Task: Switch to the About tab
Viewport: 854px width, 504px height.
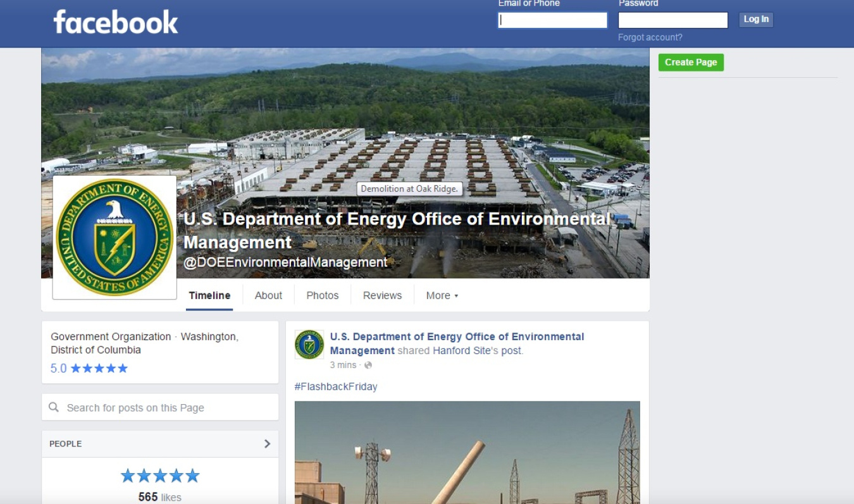Action: 268,295
